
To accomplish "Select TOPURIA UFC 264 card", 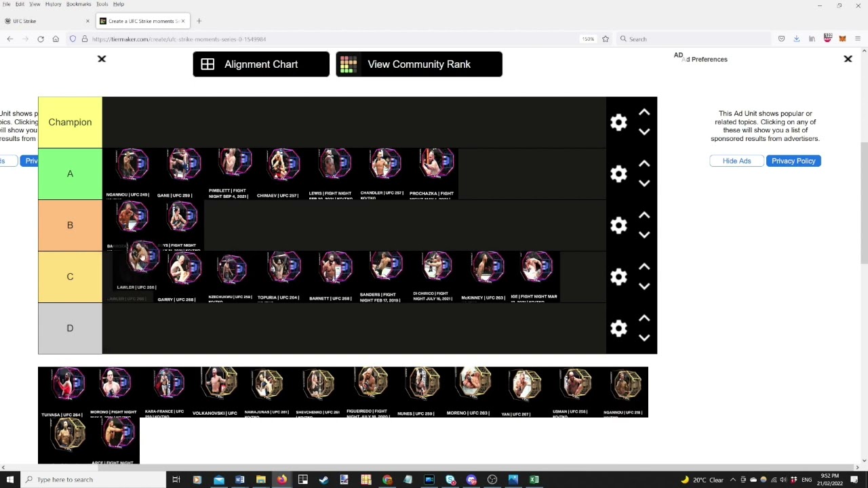I will tap(280, 277).
